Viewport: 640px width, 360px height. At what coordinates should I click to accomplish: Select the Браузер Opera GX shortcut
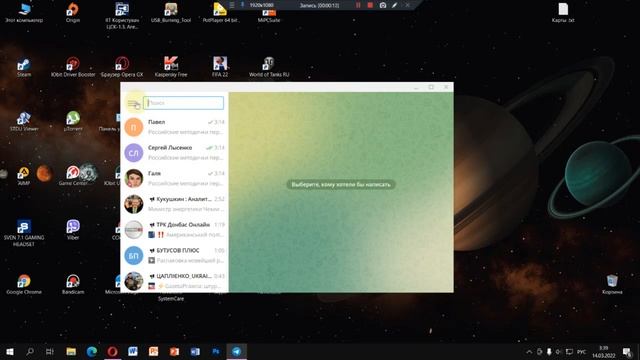[x=122, y=67]
